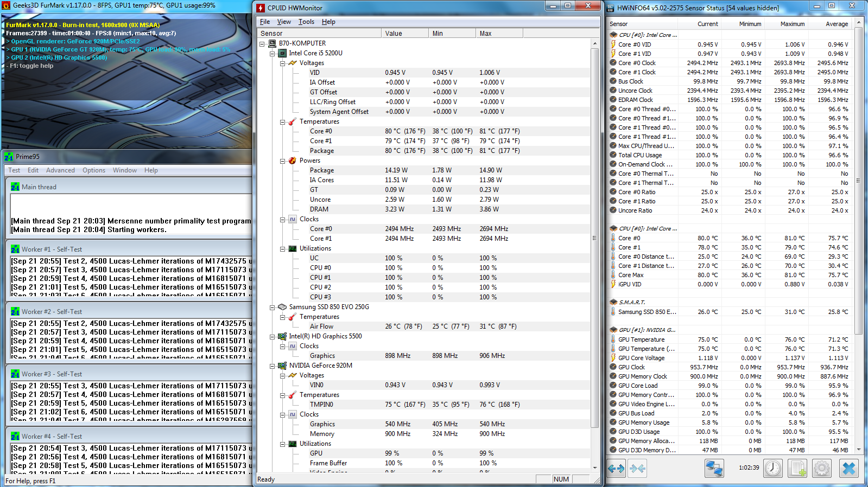Collapse the Intel(R) HD Graphics 5500 node
This screenshot has height=487, width=868.
pyautogui.click(x=273, y=336)
